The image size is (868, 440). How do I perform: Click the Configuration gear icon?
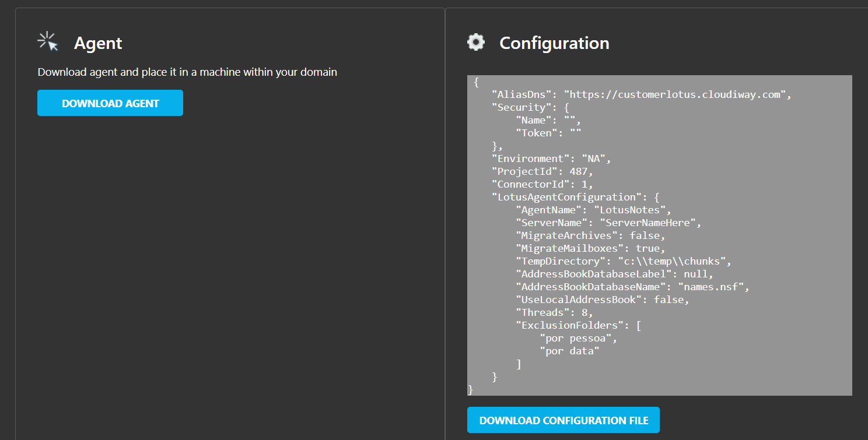pyautogui.click(x=476, y=42)
